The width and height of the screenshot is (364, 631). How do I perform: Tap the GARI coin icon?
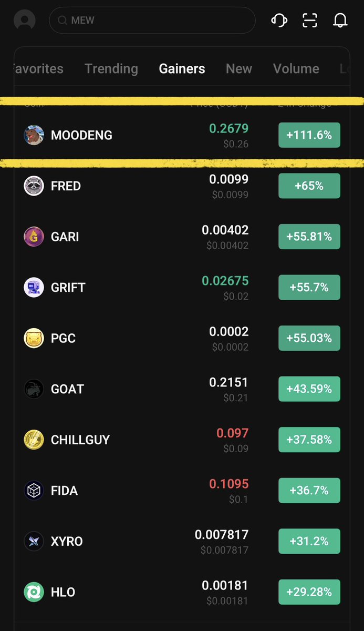coord(34,237)
